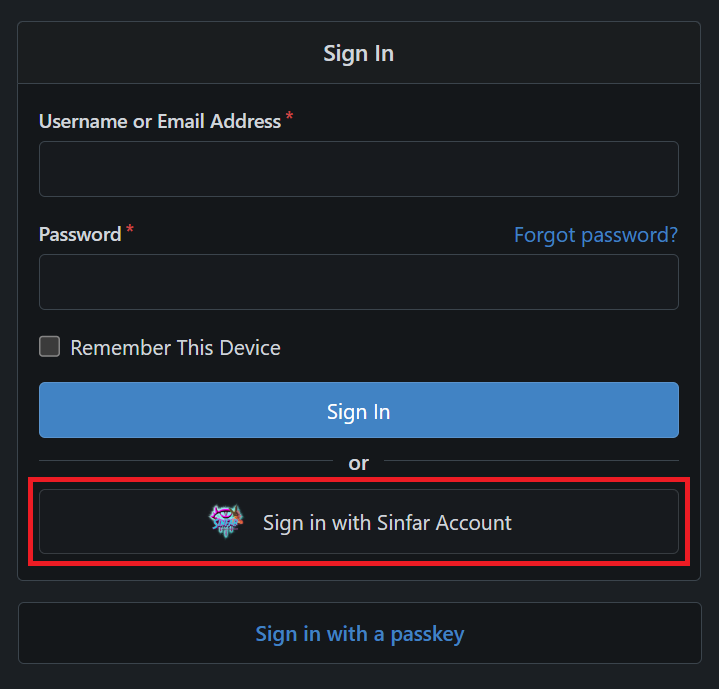This screenshot has width=719, height=689.
Task: Click the Username or Email Address label
Action: pos(160,122)
